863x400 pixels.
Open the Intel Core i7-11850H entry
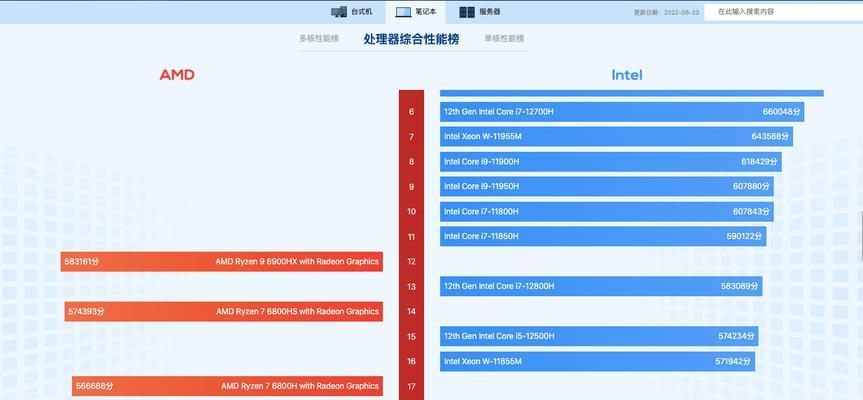[603, 236]
